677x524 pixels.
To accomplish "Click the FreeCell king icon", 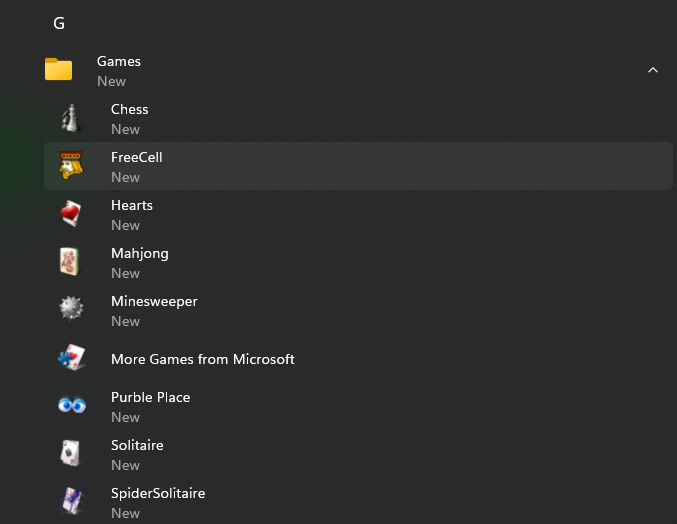I will point(70,167).
